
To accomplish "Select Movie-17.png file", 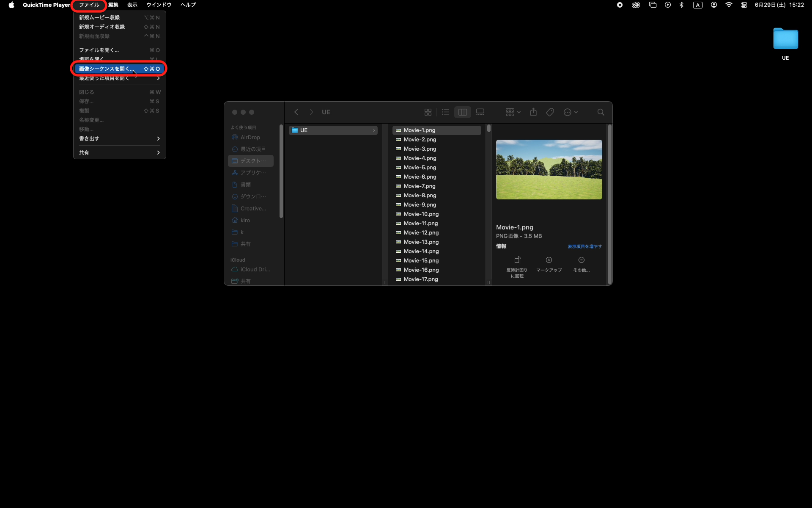I will 437,279.
